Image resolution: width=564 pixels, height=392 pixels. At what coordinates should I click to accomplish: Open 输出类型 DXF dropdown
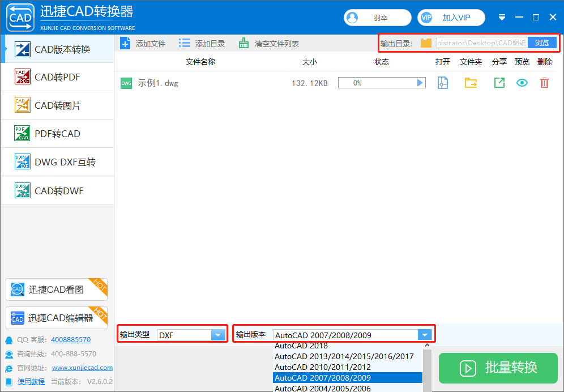[x=218, y=335]
